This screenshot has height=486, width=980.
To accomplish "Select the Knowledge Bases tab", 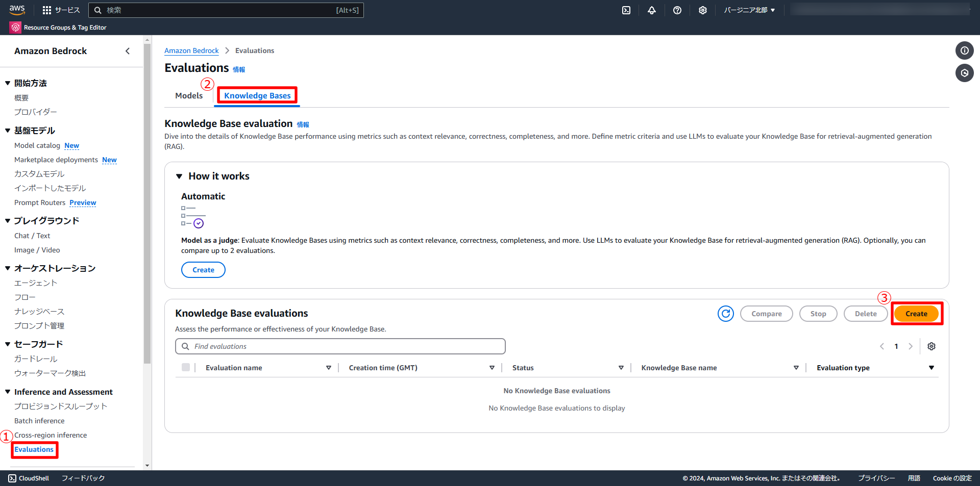I will [257, 96].
